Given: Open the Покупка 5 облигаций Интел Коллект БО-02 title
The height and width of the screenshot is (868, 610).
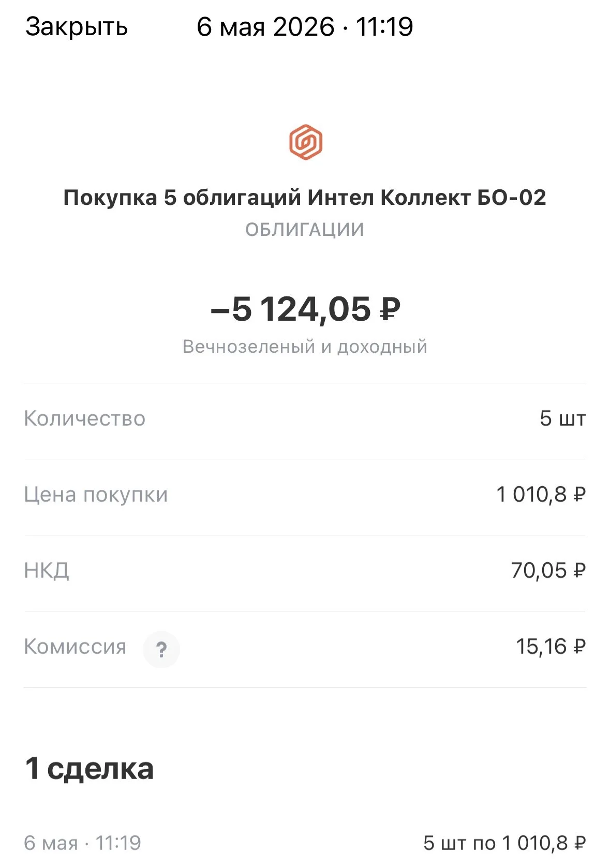Looking at the screenshot, I should [x=305, y=198].
